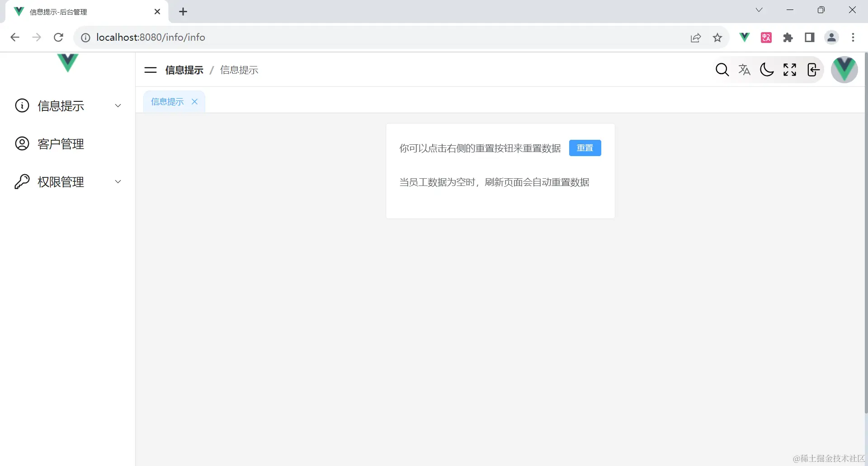This screenshot has width=868, height=466.
Task: Open Vue devtools extension icon
Action: (x=744, y=38)
